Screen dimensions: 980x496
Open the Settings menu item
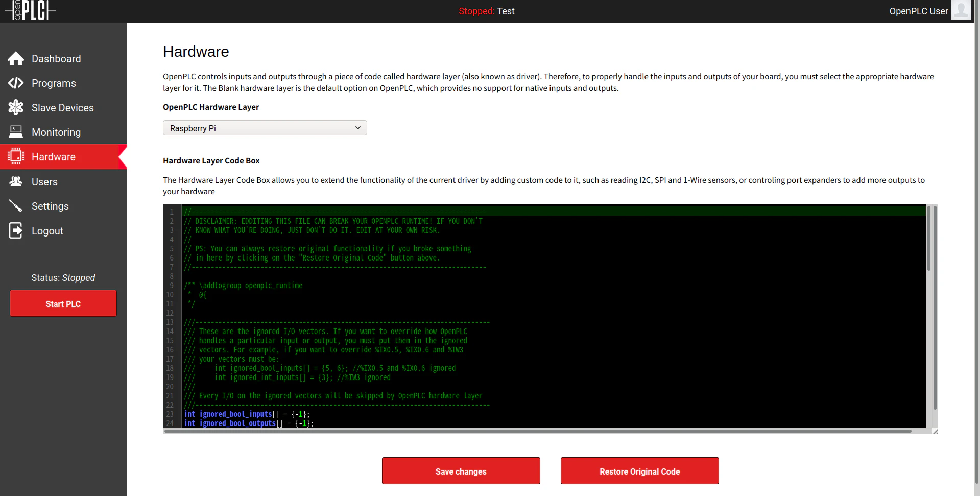pyautogui.click(x=63, y=206)
